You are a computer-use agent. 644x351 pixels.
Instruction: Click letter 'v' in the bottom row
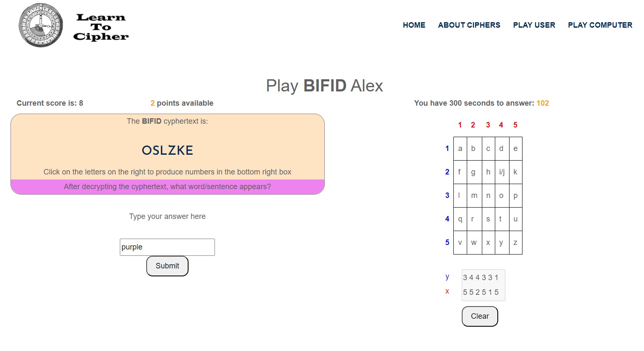(460, 242)
